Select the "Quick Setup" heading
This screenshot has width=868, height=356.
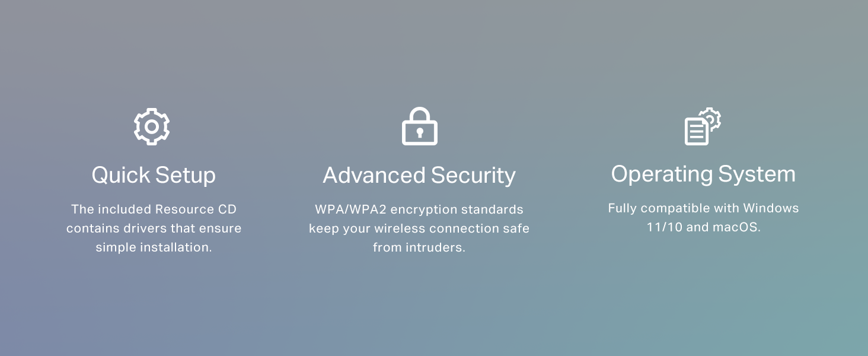pyautogui.click(x=154, y=175)
